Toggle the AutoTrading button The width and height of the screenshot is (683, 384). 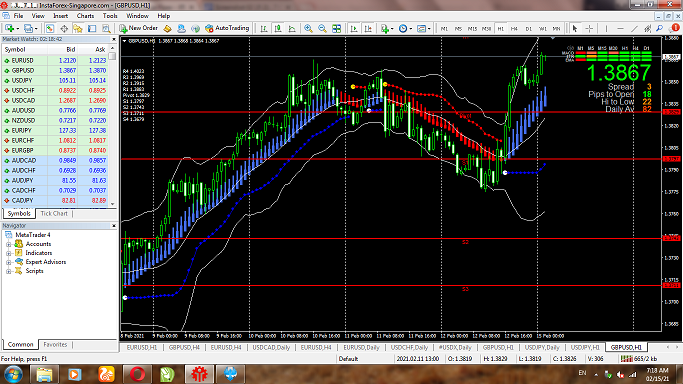pos(227,28)
